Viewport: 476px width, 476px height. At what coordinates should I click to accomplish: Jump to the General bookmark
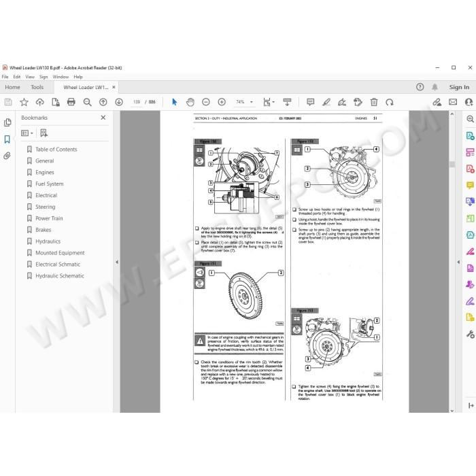[x=45, y=161]
